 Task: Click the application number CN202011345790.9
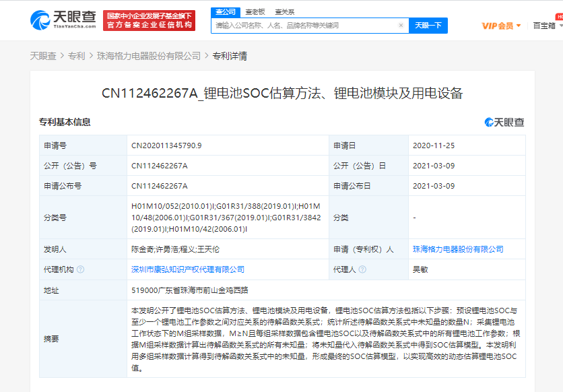[166, 145]
